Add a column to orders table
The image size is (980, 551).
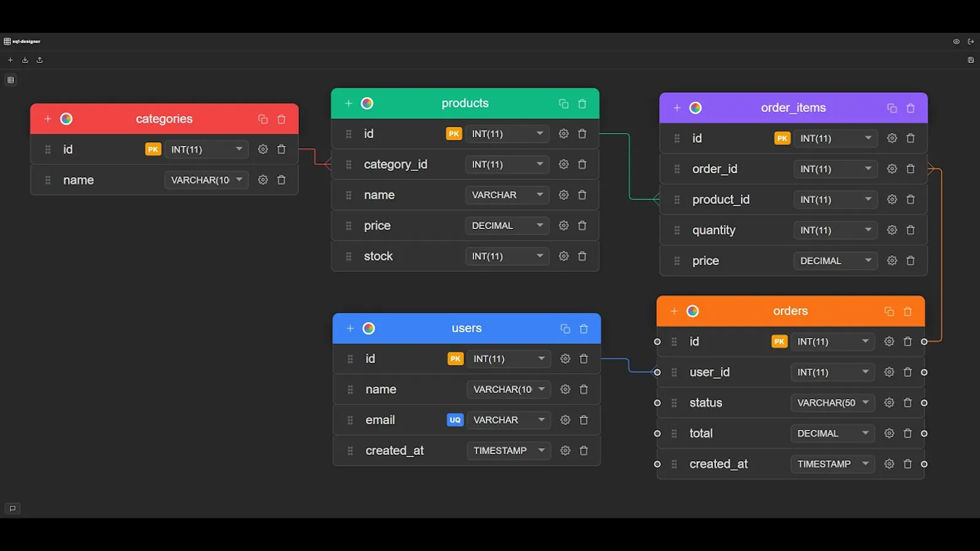click(674, 312)
